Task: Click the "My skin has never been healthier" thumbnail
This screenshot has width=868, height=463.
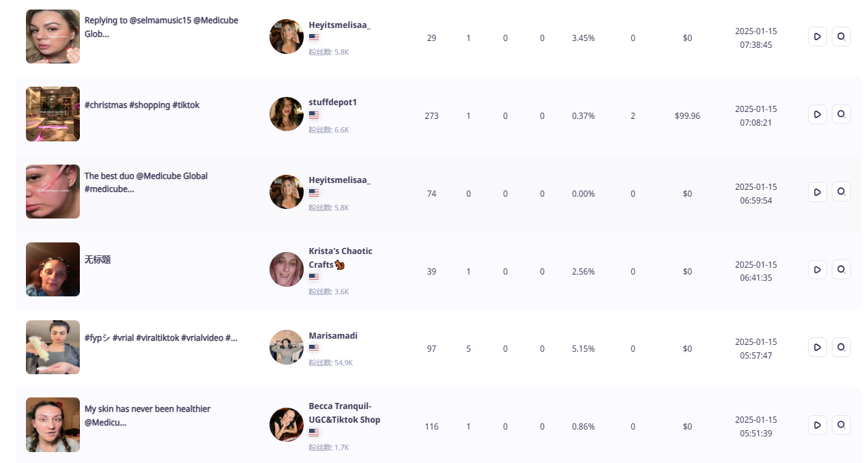Action: pyautogui.click(x=53, y=425)
